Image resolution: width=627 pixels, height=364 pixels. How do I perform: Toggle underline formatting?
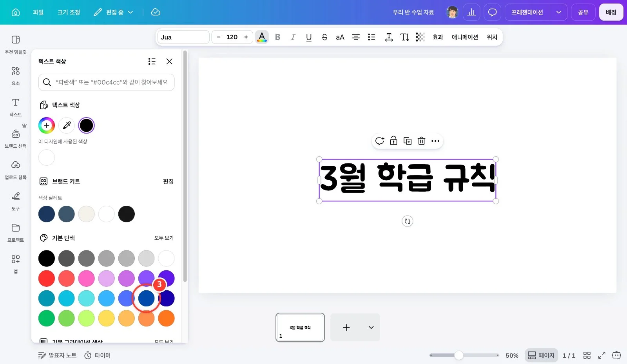pos(309,37)
